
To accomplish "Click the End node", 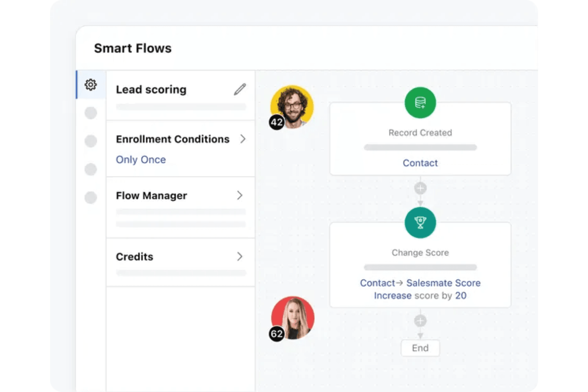I will (x=420, y=348).
